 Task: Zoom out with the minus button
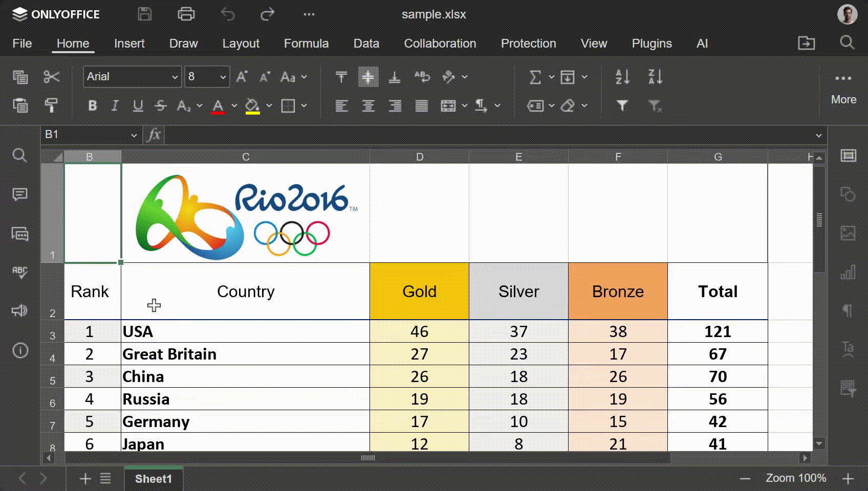745,479
